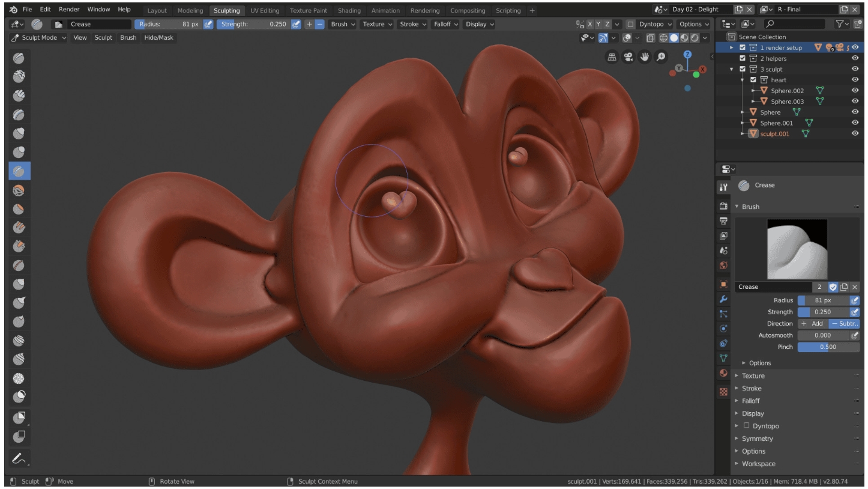
Task: Open the Hide/Mask menu
Action: tap(158, 37)
